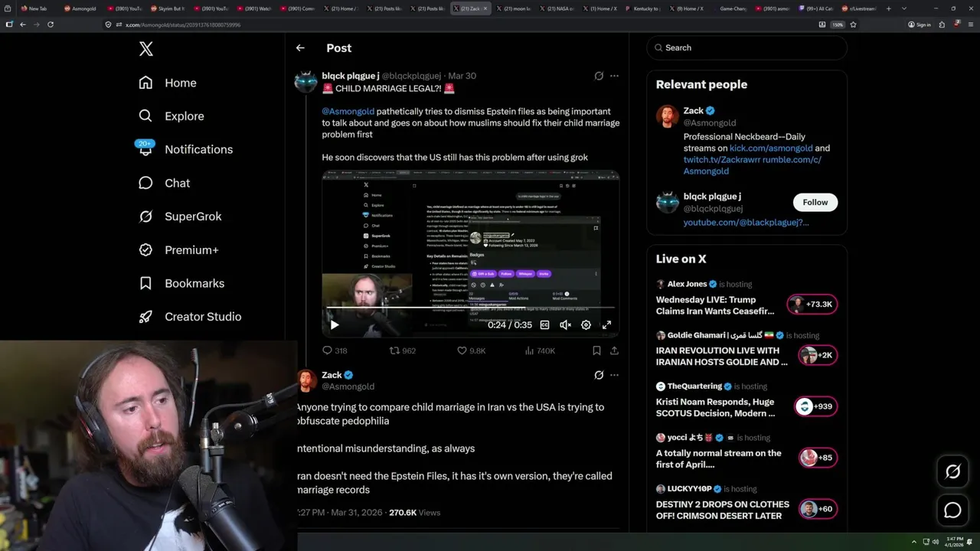980x551 pixels.
Task: Join LUCKYY10P live +60
Action: (818, 509)
